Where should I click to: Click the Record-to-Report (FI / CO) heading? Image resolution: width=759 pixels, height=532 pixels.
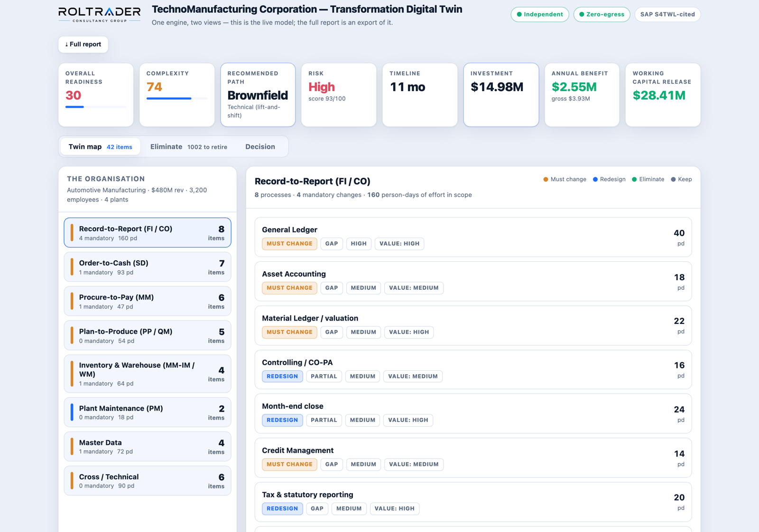coord(313,181)
